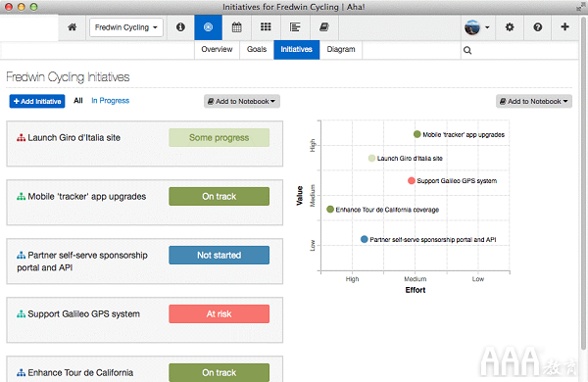Image resolution: width=588 pixels, height=382 pixels.
Task: Expand the user avatar menu
Action: 477,27
